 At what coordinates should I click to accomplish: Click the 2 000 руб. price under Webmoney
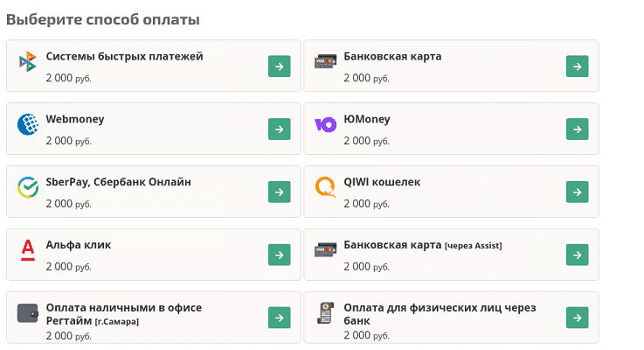click(x=68, y=141)
